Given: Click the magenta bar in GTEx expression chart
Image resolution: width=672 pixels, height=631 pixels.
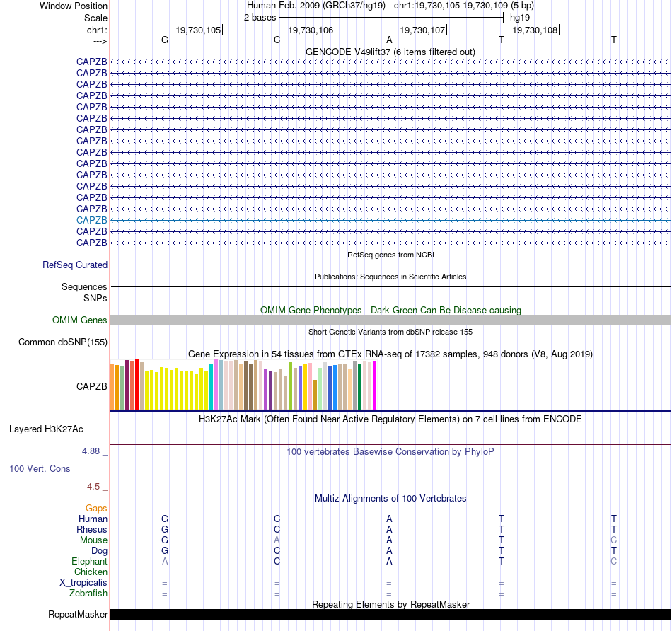Looking at the screenshot, I should pos(375,386).
